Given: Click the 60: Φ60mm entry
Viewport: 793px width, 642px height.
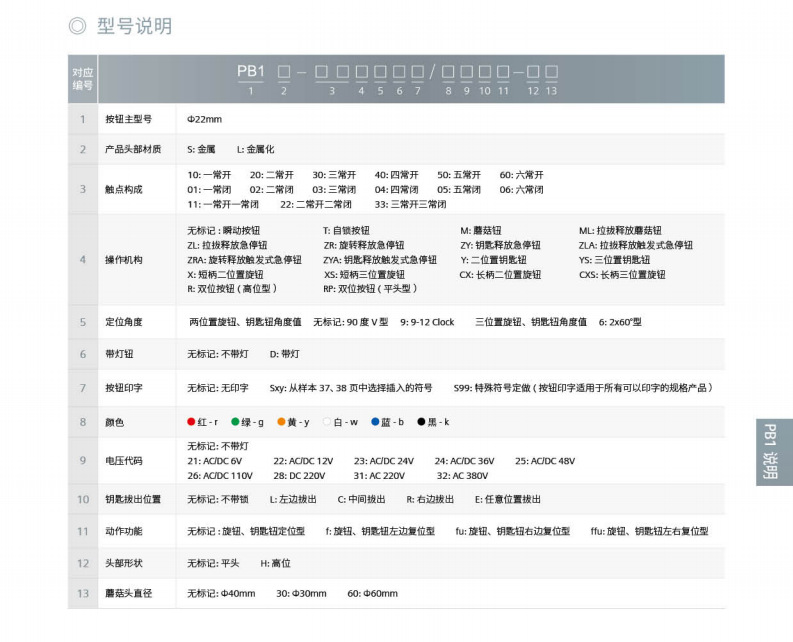Looking at the screenshot, I should tap(372, 593).
